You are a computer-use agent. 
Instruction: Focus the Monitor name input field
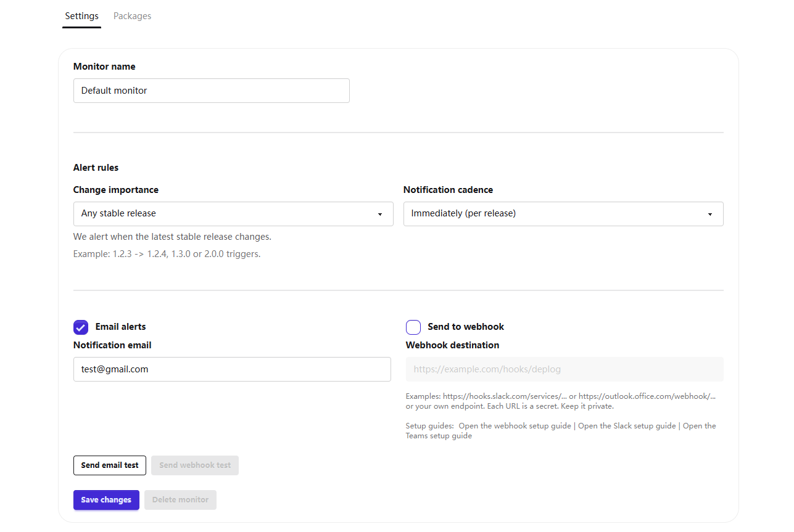pyautogui.click(x=211, y=91)
